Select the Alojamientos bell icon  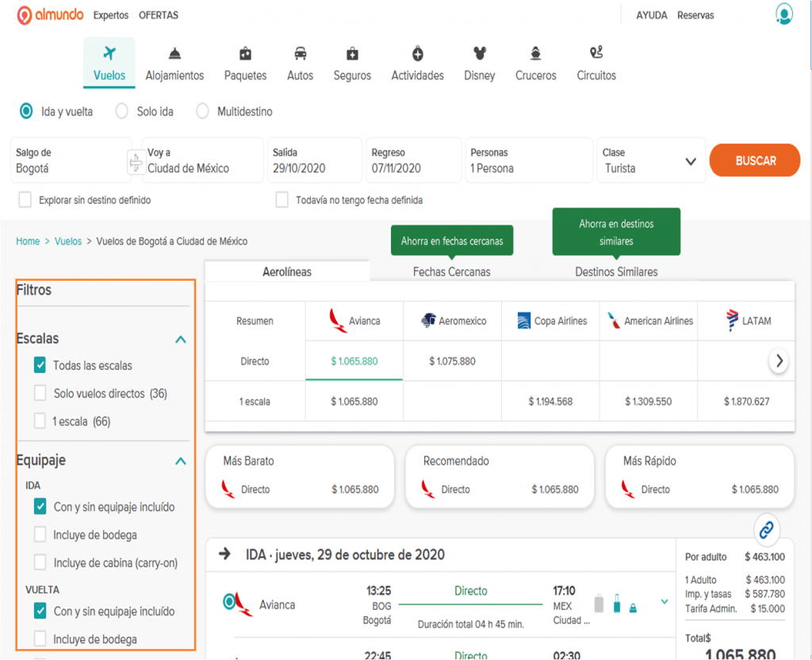[174, 53]
